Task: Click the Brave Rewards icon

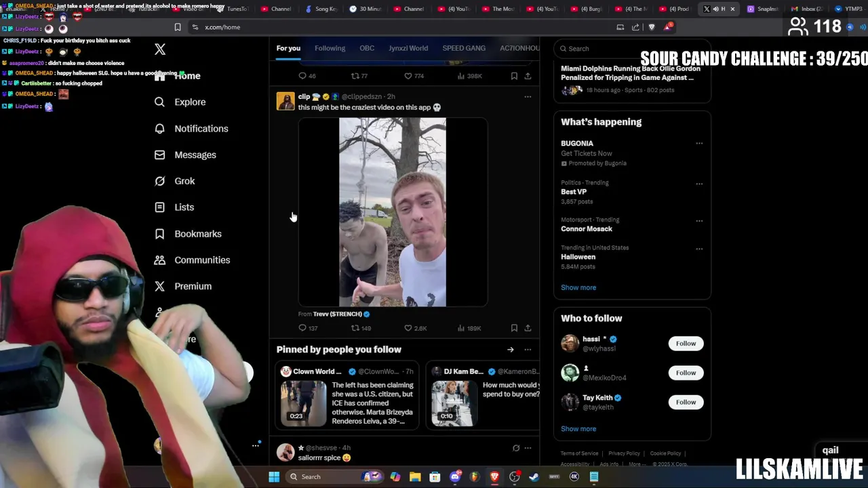Action: (668, 27)
